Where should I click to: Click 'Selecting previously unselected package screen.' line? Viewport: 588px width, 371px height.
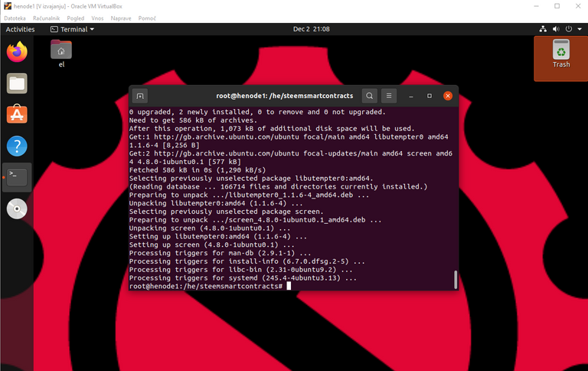click(x=226, y=212)
